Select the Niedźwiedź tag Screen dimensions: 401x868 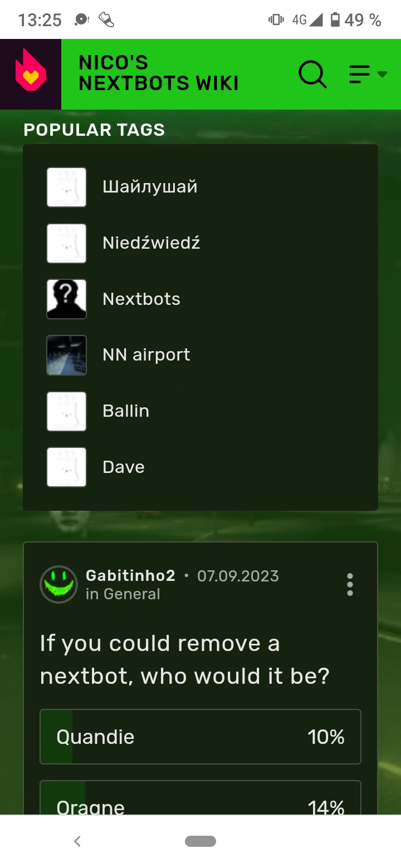tap(151, 243)
